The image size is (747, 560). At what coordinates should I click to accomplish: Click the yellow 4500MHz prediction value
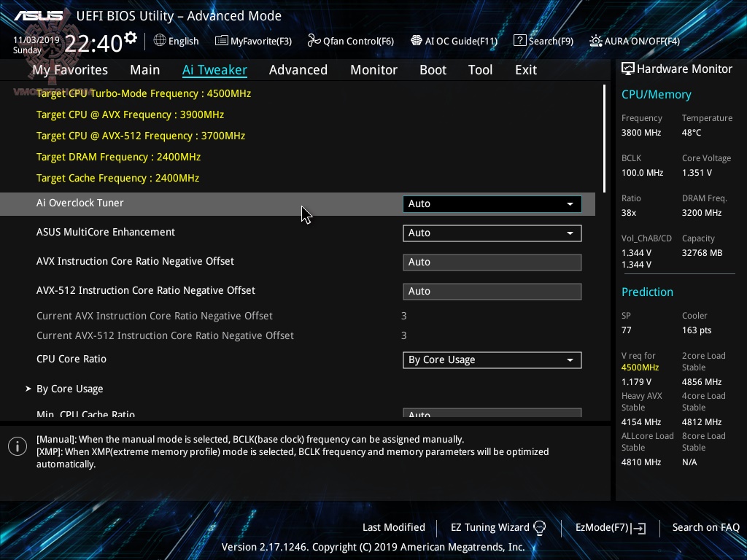(x=640, y=367)
